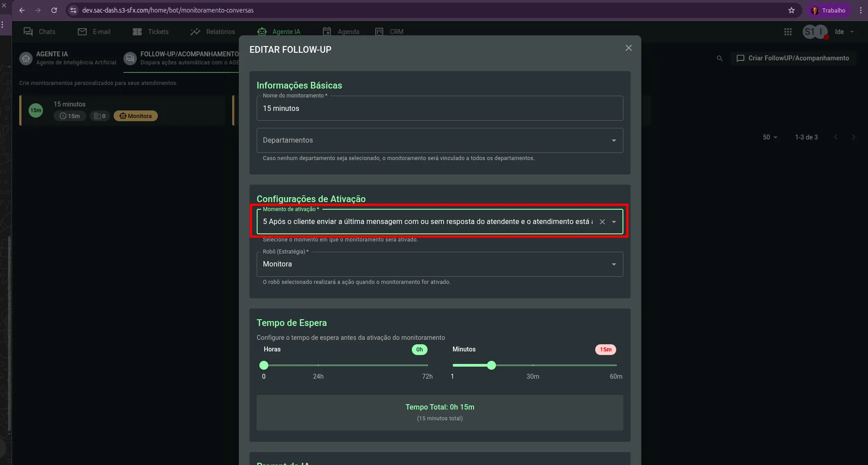Viewport: 868px width, 465px height.
Task: Close the Editar Follow-Up dialog
Action: [x=628, y=48]
